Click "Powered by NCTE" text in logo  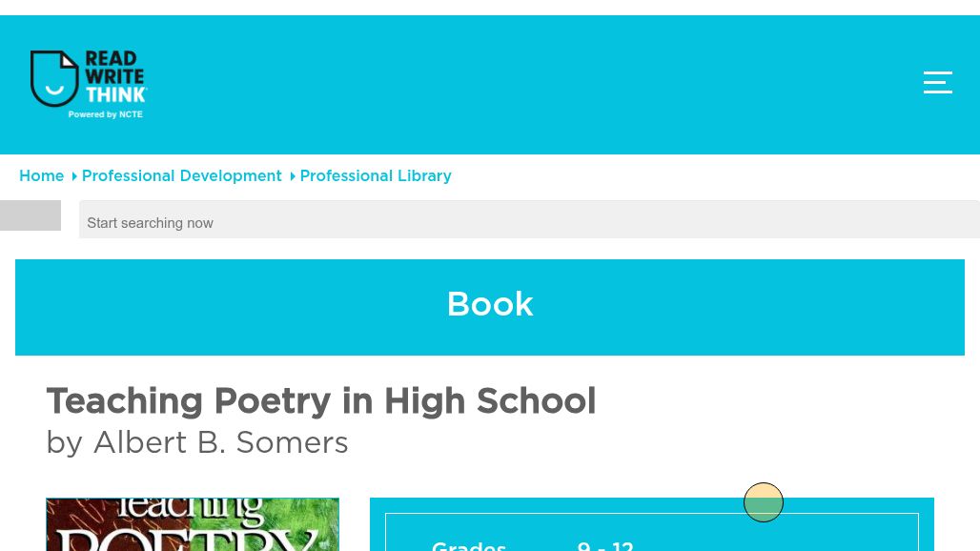click(106, 114)
